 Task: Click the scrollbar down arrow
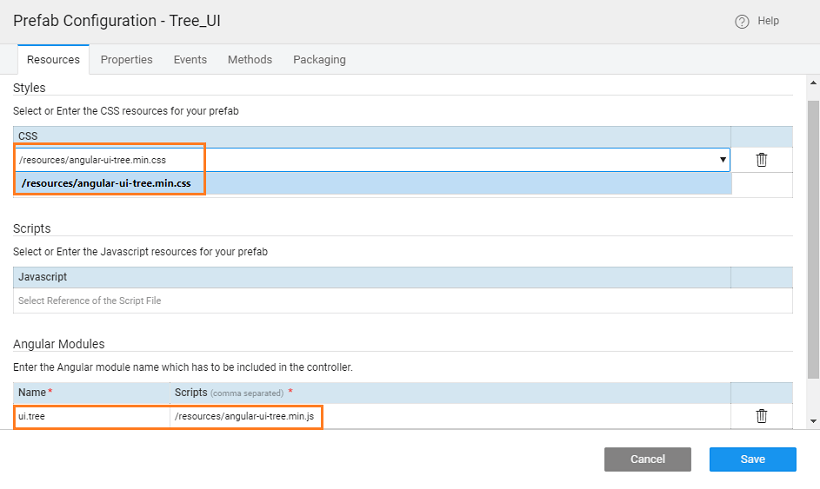tap(812, 422)
